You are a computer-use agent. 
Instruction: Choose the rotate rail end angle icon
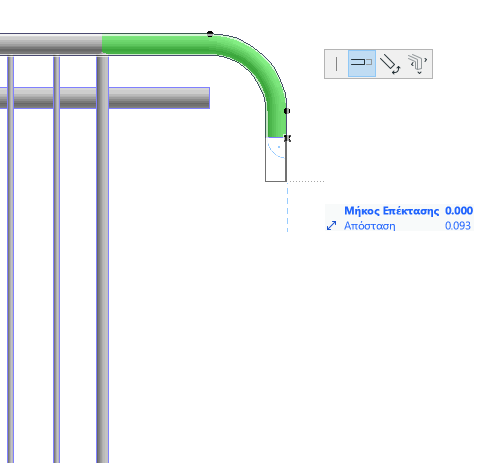[x=390, y=63]
